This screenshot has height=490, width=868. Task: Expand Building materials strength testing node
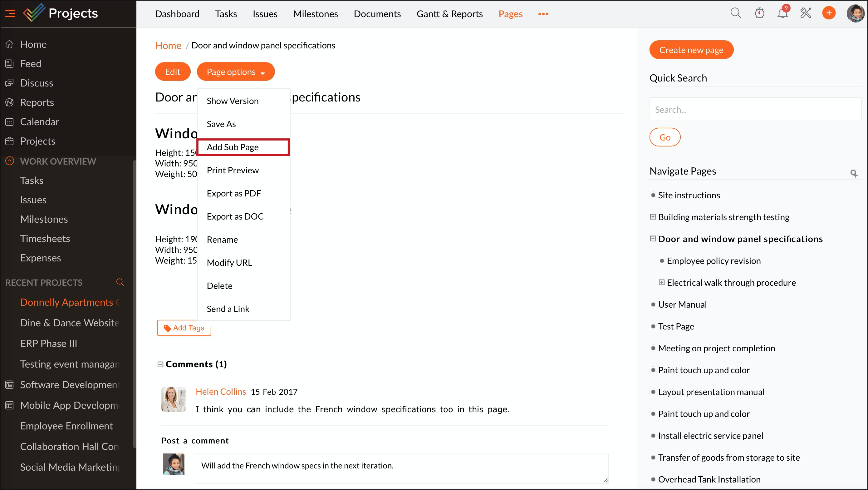pos(653,217)
